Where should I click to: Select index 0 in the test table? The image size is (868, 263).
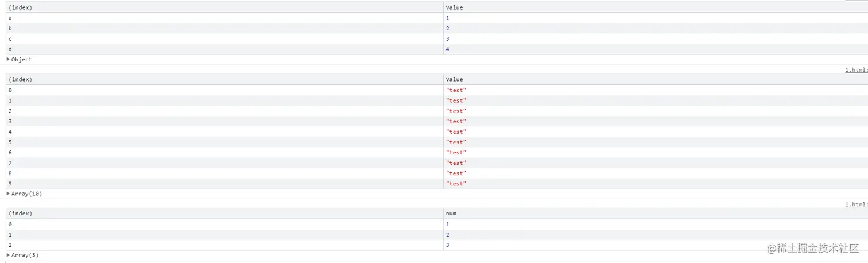point(10,90)
